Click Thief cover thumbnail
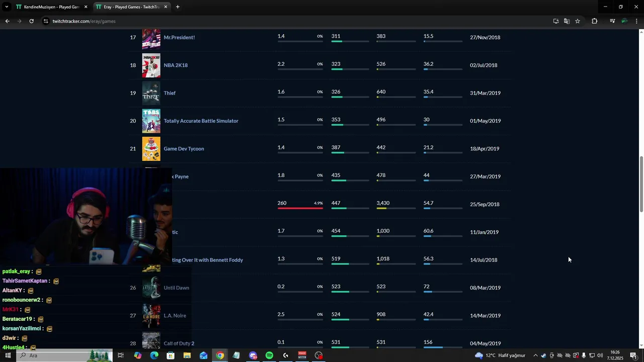The height and width of the screenshot is (362, 644). (151, 93)
